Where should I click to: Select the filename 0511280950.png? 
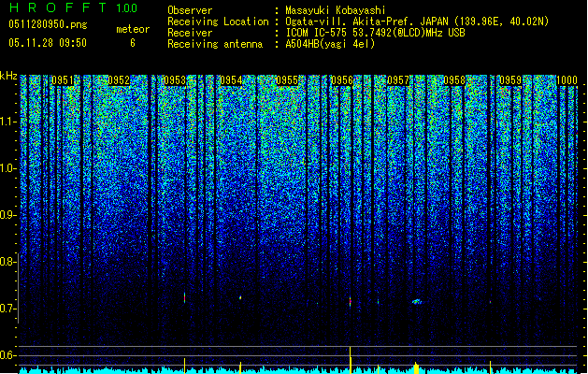[48, 24]
